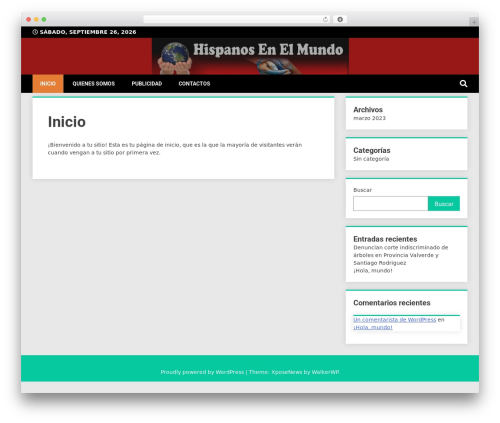Open the QUIENES SOMOS menu item
500x423 pixels.
tap(94, 84)
